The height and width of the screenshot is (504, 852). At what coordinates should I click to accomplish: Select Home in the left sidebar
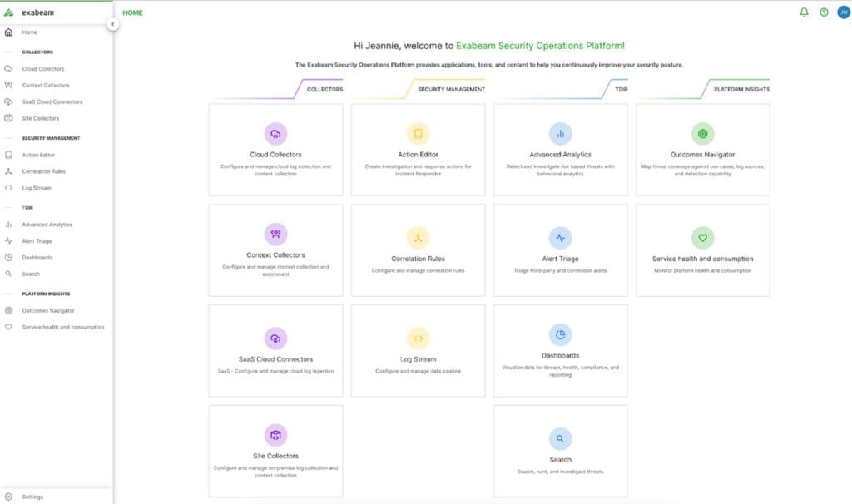point(29,32)
